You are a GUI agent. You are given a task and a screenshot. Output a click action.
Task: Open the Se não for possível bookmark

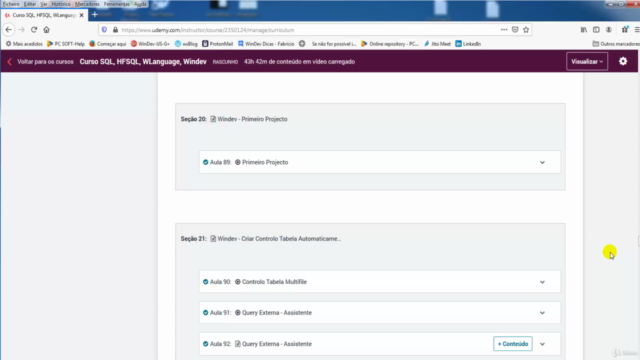click(x=334, y=44)
